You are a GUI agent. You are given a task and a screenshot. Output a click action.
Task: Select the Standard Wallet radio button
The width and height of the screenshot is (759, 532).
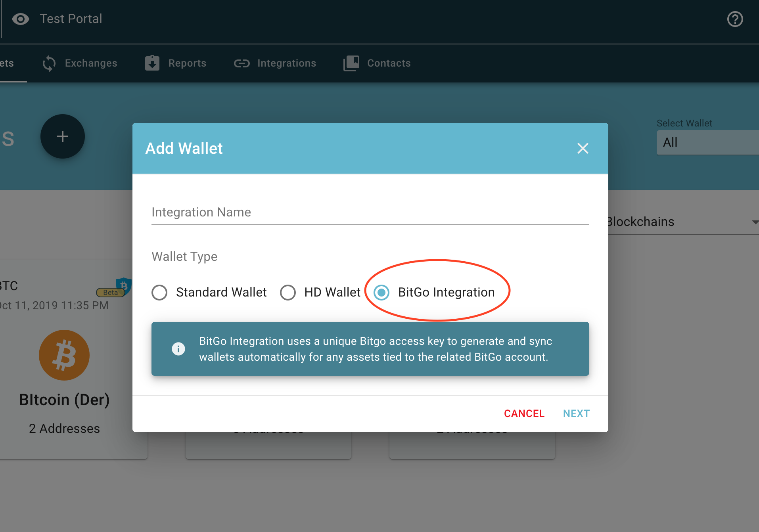click(x=159, y=293)
